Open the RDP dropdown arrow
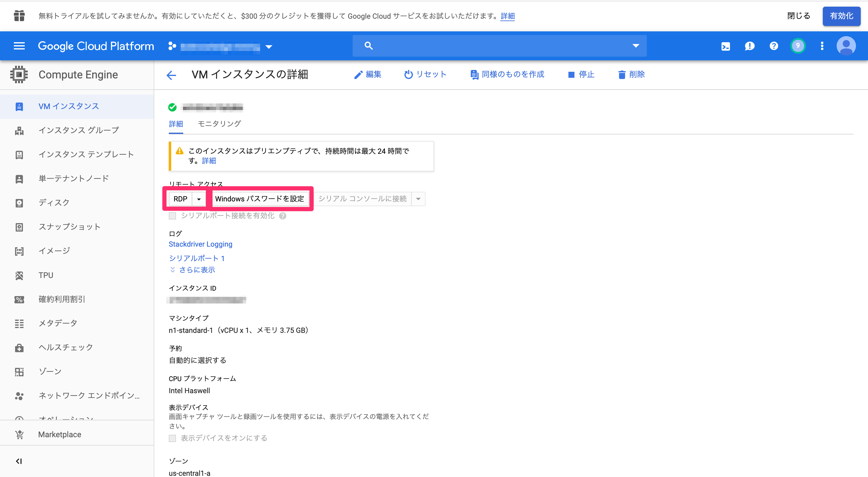 199,199
